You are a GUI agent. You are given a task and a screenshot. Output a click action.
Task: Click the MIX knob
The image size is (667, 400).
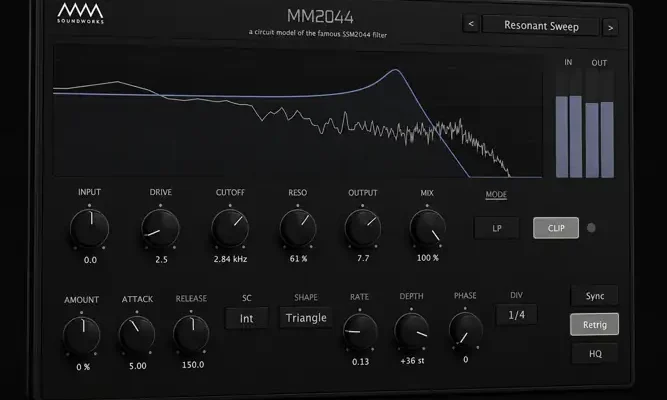tap(428, 228)
